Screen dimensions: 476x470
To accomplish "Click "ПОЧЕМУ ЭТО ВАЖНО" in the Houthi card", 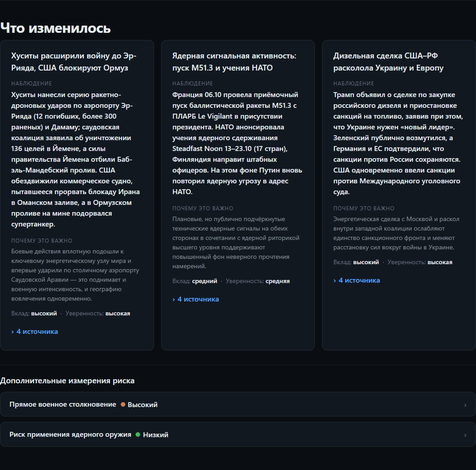I will [42, 241].
